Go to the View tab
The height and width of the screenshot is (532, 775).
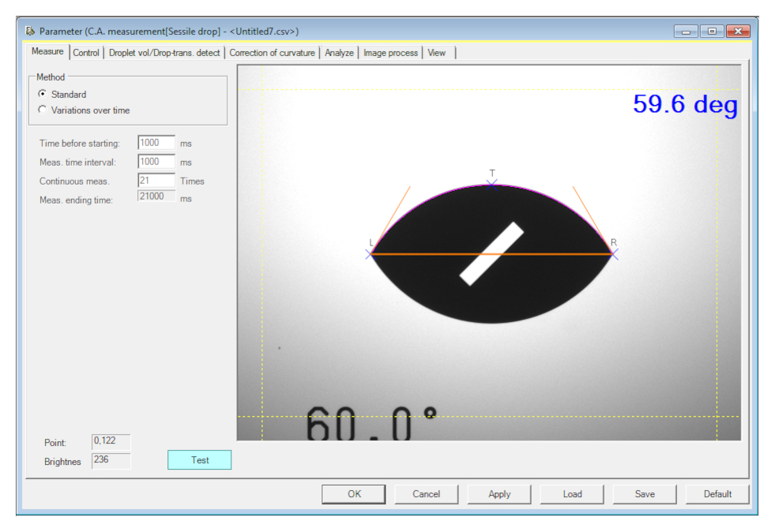[437, 53]
